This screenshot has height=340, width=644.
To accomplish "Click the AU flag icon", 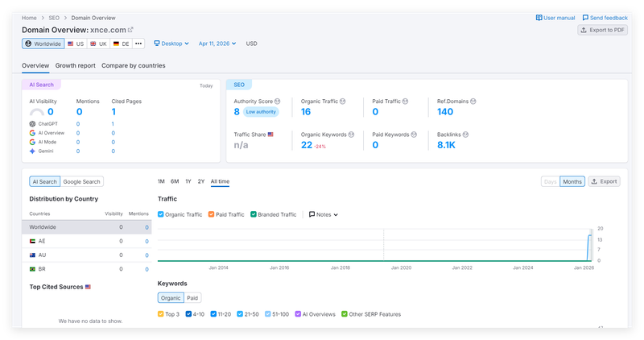I will click(x=32, y=255).
